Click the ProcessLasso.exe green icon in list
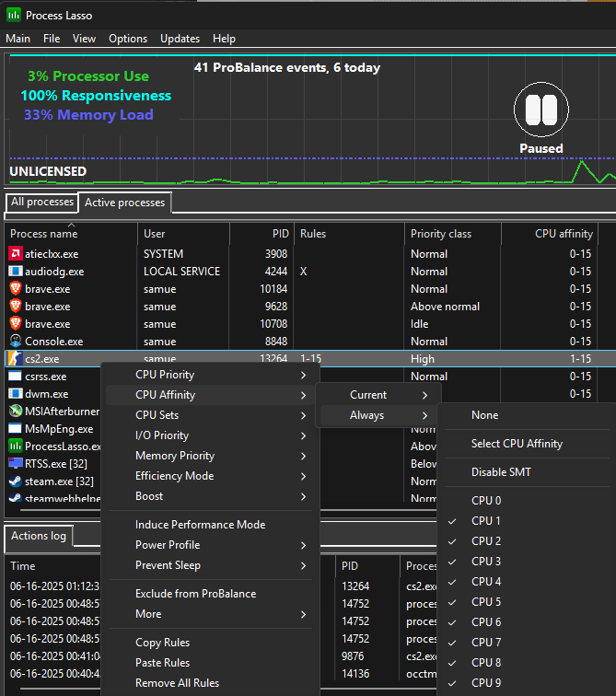 [x=15, y=446]
